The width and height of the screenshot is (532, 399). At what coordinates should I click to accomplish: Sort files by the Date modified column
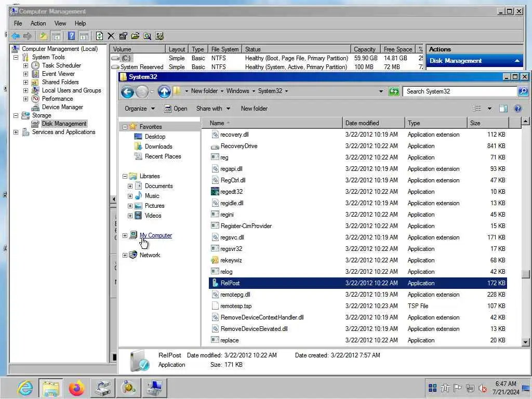pyautogui.click(x=373, y=123)
